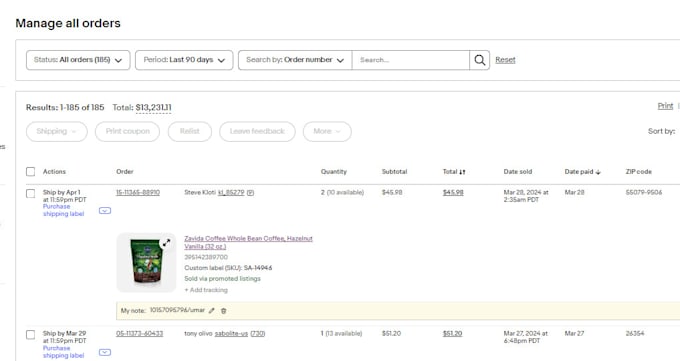This screenshot has width=680, height=361.
Task: Enlarge the coffee product image icon
Action: (x=166, y=243)
